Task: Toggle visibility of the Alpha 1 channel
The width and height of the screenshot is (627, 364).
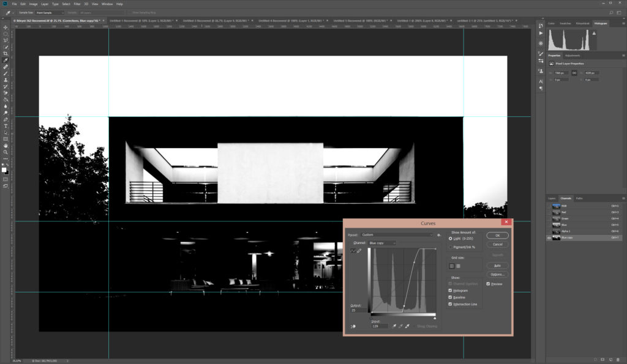Action: [x=549, y=231]
